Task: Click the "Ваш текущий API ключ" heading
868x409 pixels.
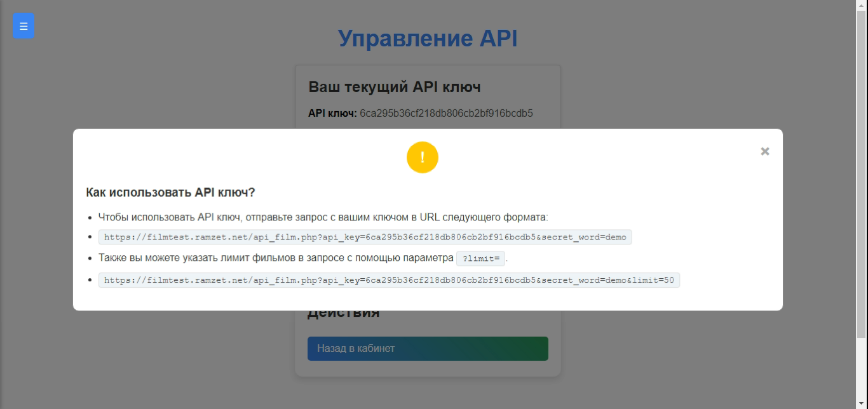Action: point(394,87)
